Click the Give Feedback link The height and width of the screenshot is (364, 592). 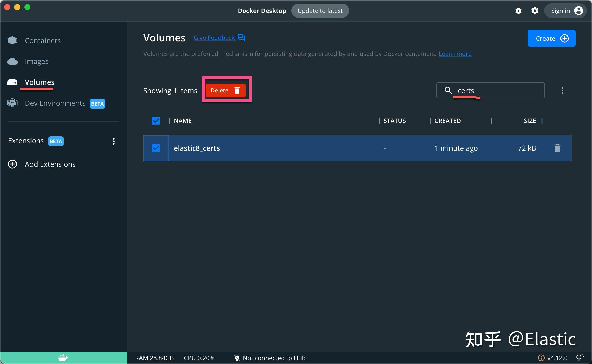[214, 38]
